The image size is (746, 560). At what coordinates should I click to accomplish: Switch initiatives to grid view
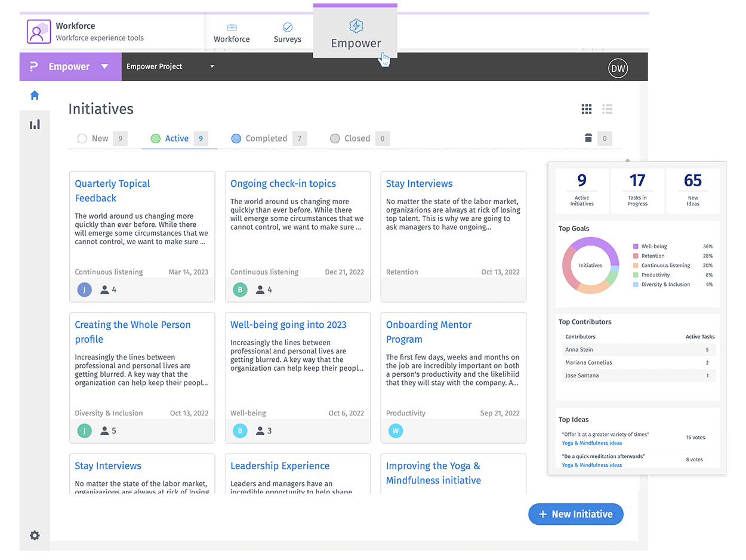point(586,109)
